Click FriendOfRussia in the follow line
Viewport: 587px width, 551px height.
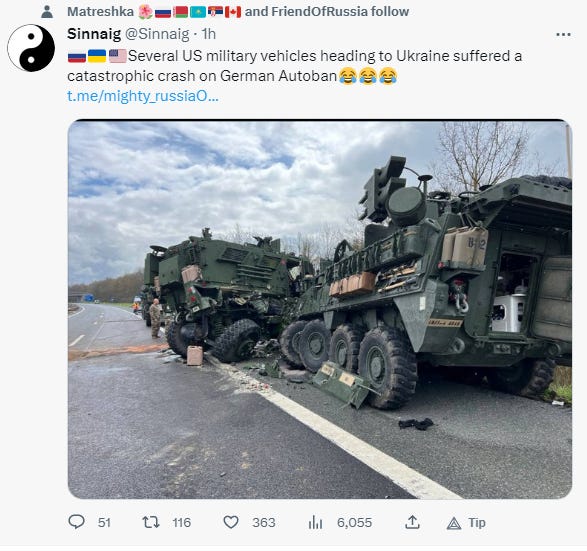(319, 12)
